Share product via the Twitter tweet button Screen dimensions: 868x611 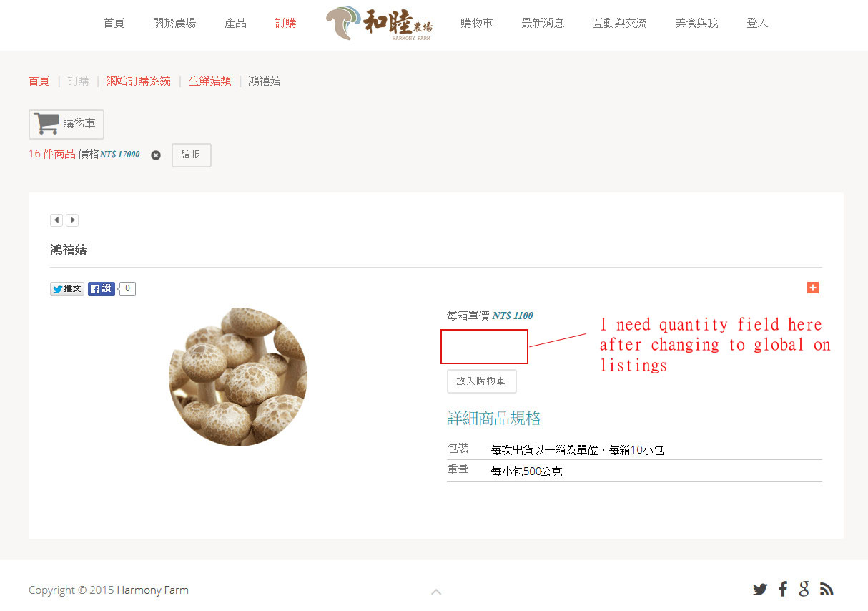[67, 289]
